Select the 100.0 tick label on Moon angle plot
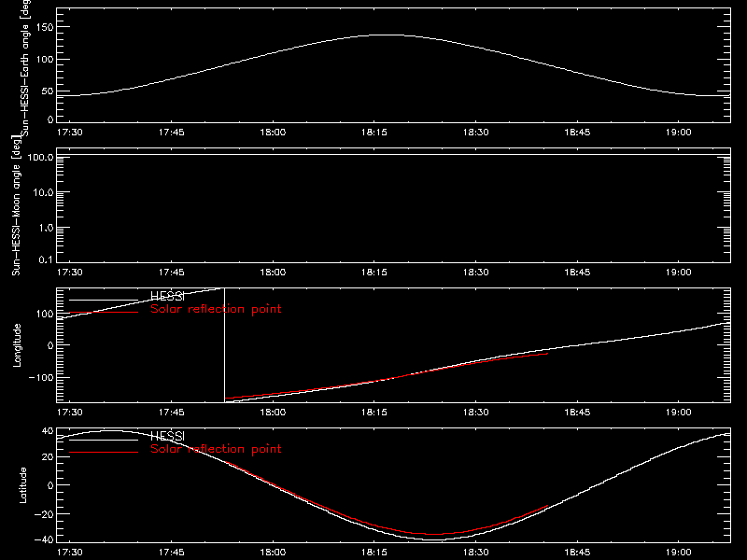 40,157
